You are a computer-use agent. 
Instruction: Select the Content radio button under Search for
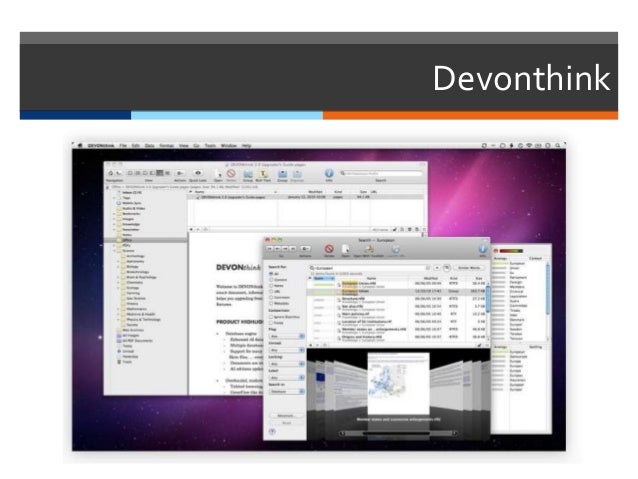point(271,280)
